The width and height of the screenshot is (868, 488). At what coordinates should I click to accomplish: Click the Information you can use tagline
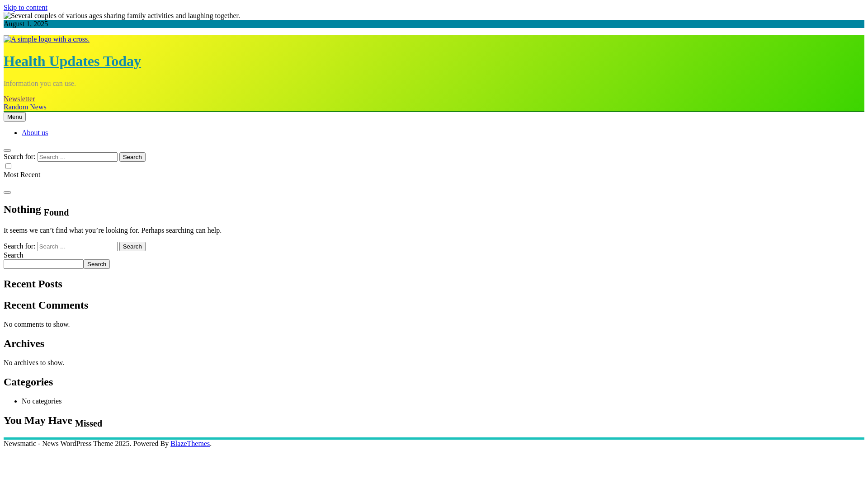[x=40, y=83]
